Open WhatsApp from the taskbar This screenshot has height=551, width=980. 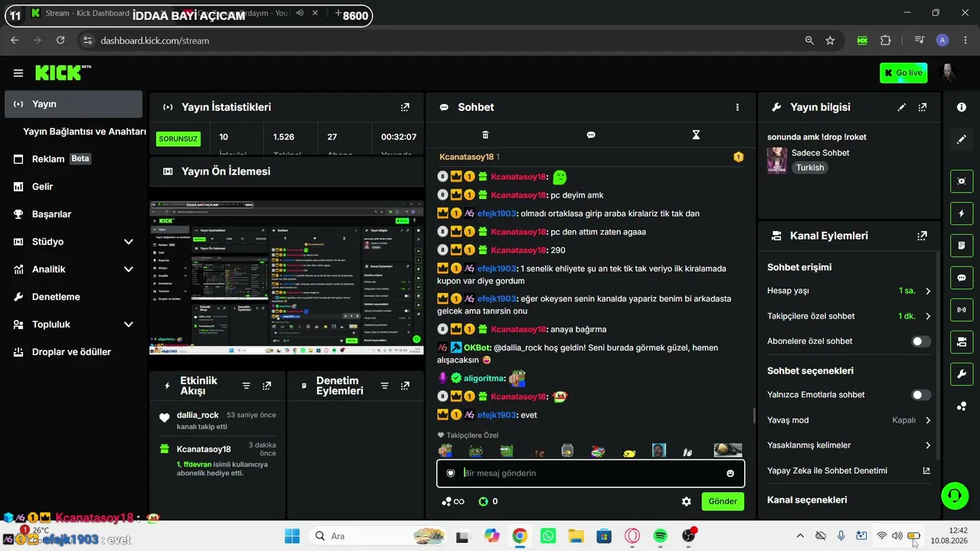(x=547, y=536)
